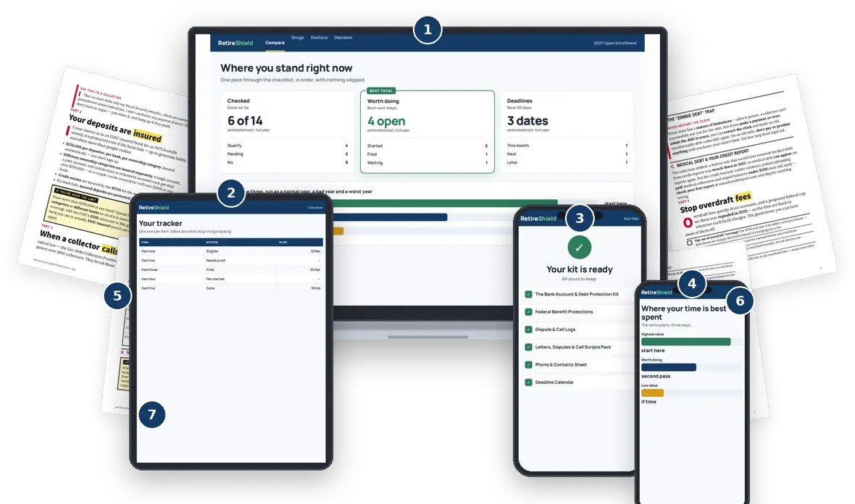Click the green Highest value bar on phone
Screen dimensions: 855x504
pos(686,342)
